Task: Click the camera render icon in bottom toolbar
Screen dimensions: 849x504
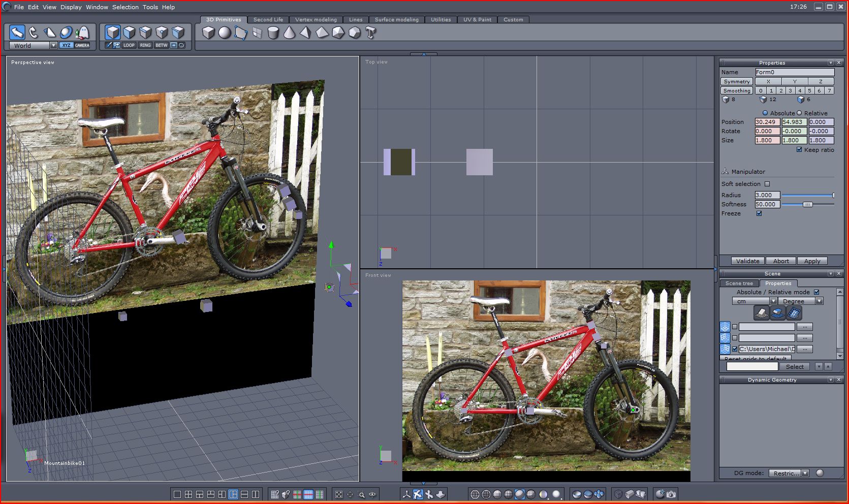Action: [671, 494]
